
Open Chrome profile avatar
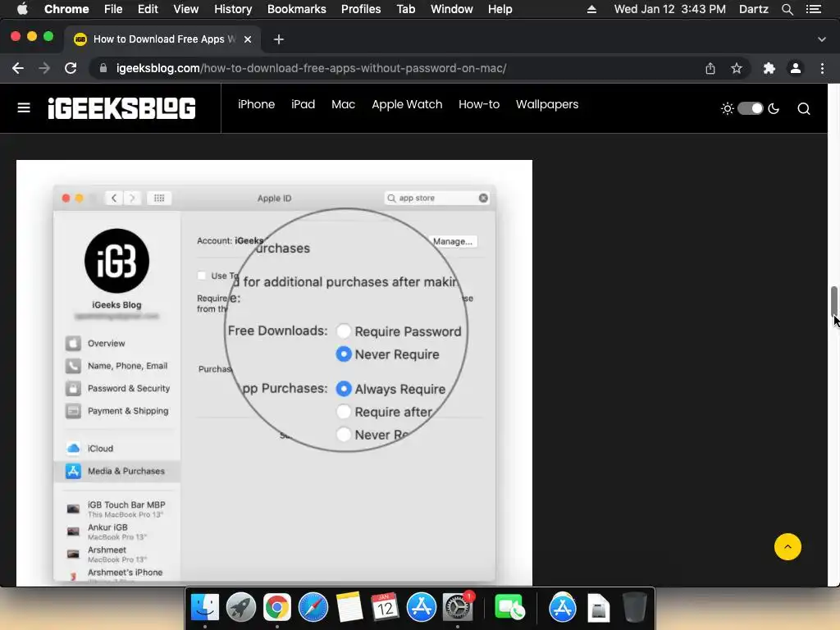pos(796,68)
